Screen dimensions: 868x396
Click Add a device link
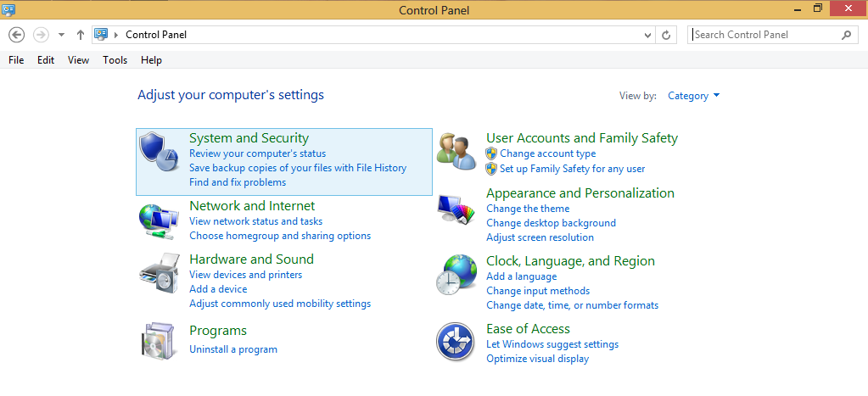[x=218, y=288]
